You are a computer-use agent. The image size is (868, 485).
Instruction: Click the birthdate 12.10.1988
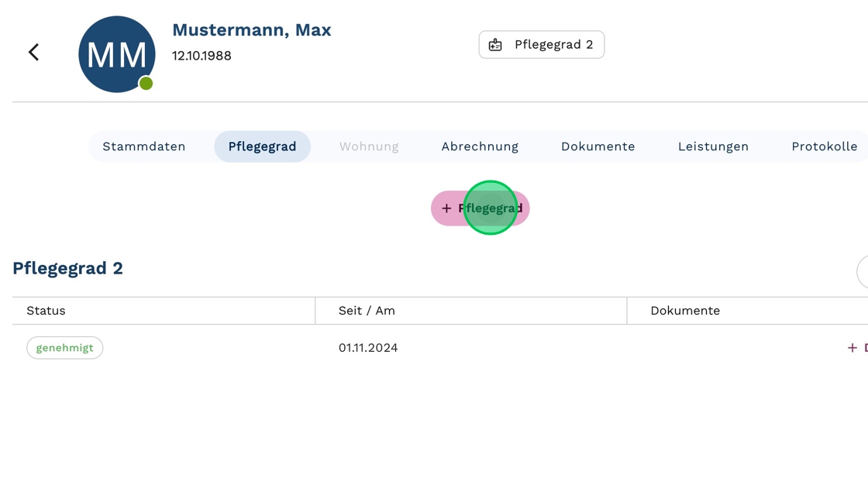tap(201, 56)
